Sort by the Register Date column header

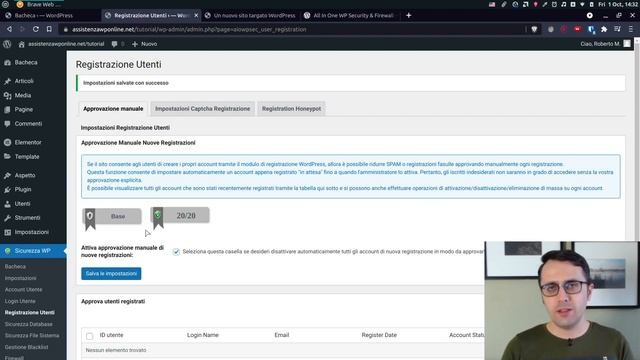click(379, 335)
